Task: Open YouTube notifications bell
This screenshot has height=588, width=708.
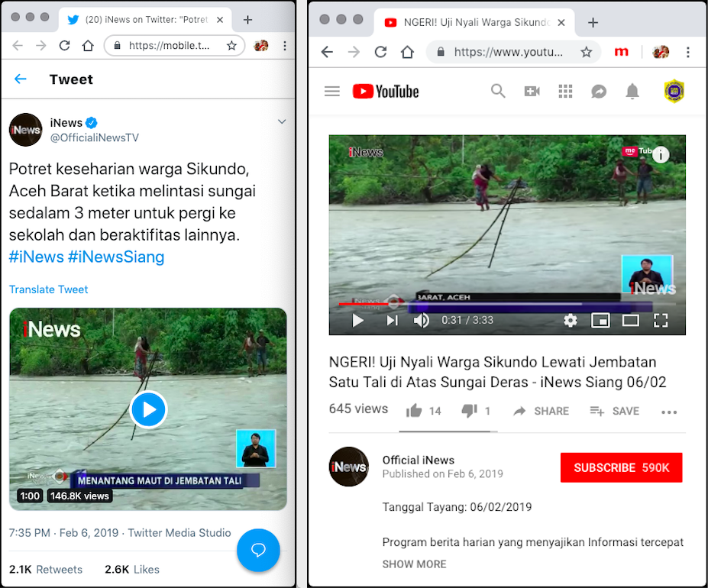Action: click(x=632, y=92)
